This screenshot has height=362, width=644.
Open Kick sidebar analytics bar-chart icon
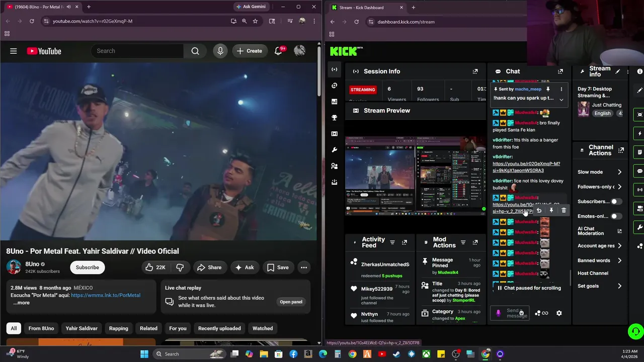[x=334, y=102]
